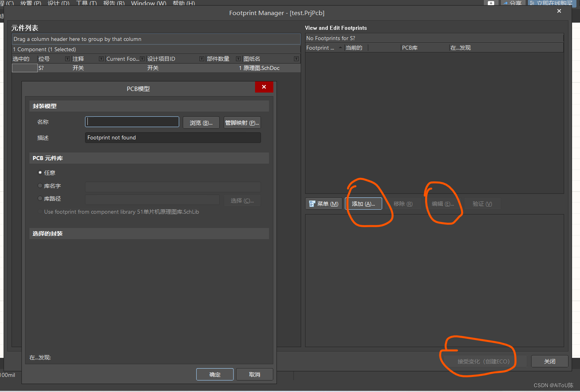580x392 pixels.
Task: Open filter on 位号 column header
Action: (68, 59)
